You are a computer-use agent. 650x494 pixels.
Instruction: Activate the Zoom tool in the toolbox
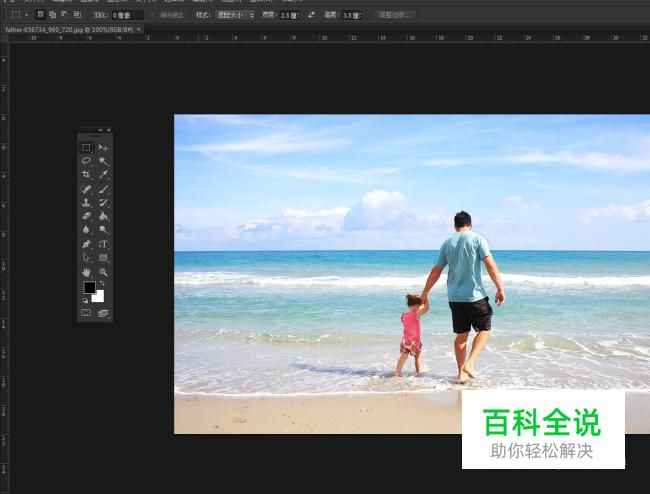103,272
